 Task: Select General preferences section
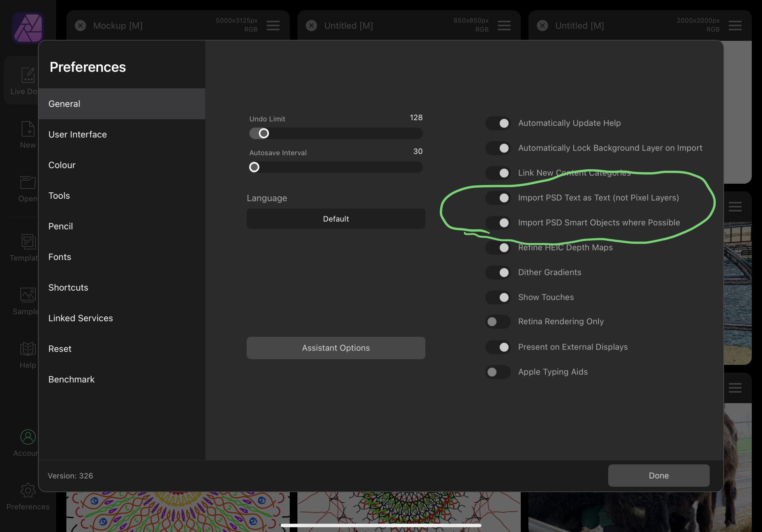coord(122,104)
